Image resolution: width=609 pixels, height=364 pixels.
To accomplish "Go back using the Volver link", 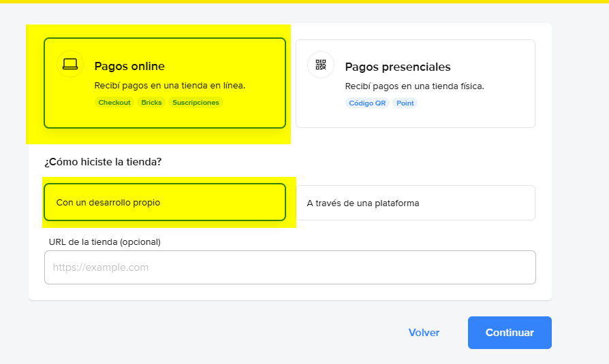I will click(x=424, y=333).
